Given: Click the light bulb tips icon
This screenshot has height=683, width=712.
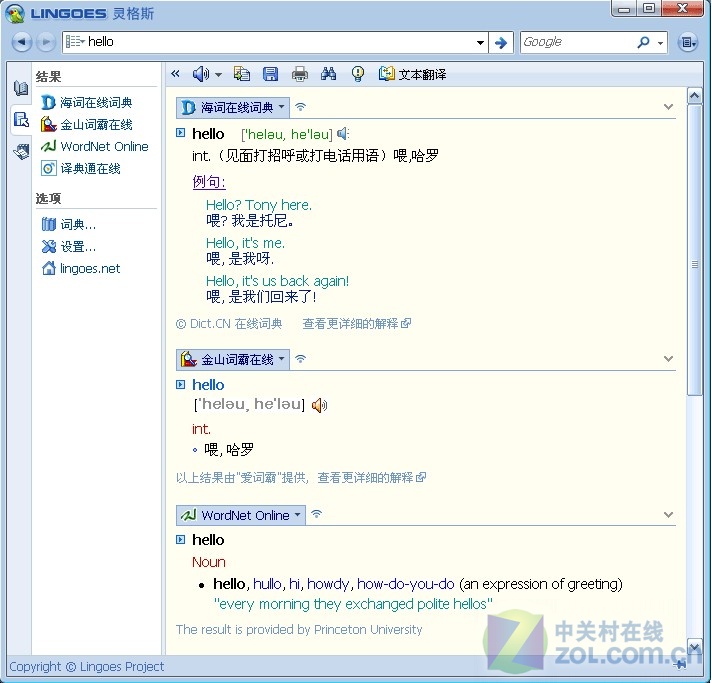Looking at the screenshot, I should [x=358, y=74].
